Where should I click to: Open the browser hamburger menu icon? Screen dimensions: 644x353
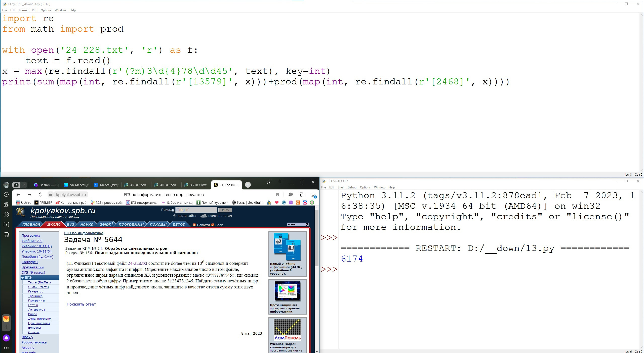point(280,182)
